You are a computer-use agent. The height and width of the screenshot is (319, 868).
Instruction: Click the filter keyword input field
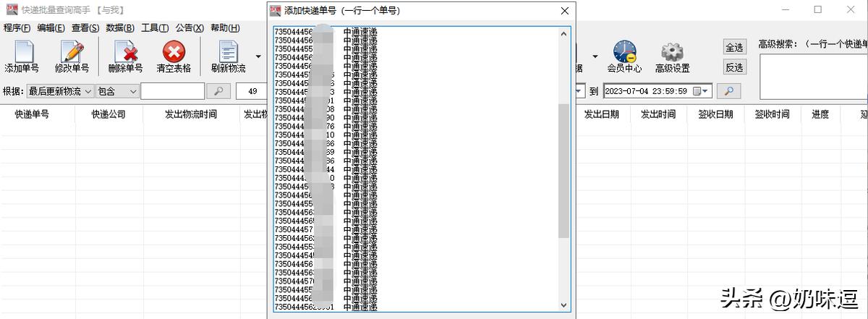tap(172, 91)
